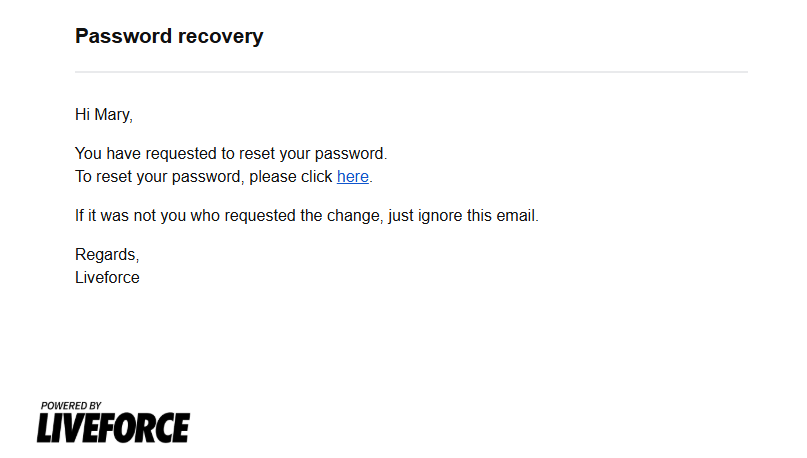Click 'requested the change' in the email body
Viewport: 807px width, 458px height.
point(304,215)
